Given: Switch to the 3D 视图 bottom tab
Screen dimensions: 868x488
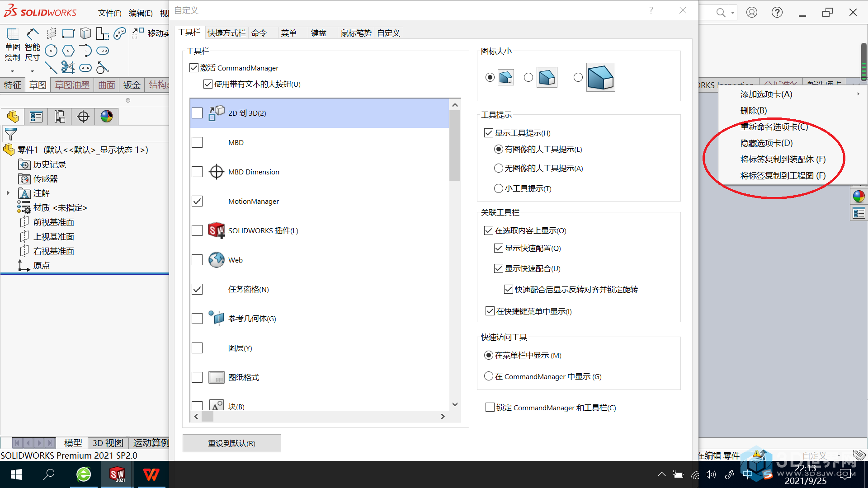Looking at the screenshot, I should tap(108, 443).
